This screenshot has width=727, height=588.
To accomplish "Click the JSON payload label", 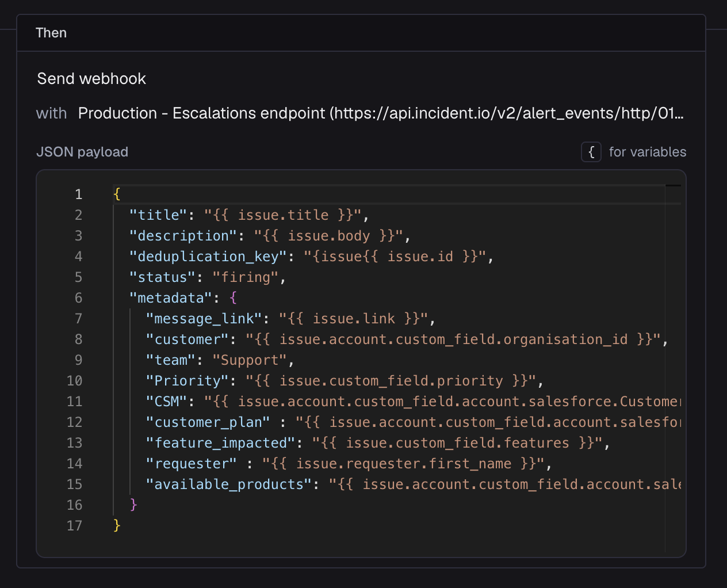I will (x=82, y=152).
